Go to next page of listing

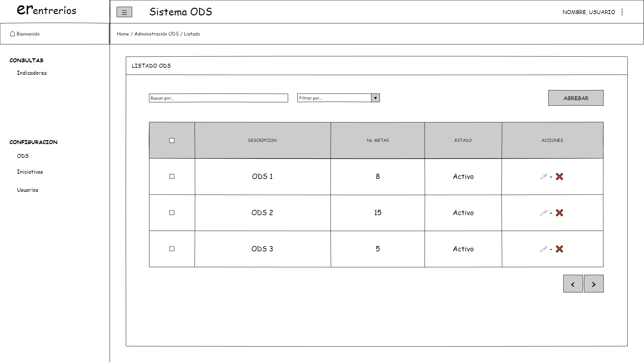tap(593, 284)
